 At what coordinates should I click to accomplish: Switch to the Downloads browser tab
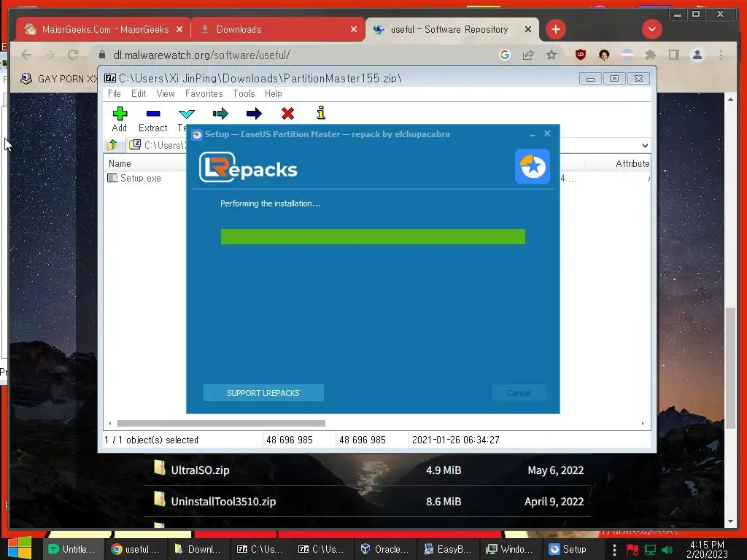coord(278,29)
